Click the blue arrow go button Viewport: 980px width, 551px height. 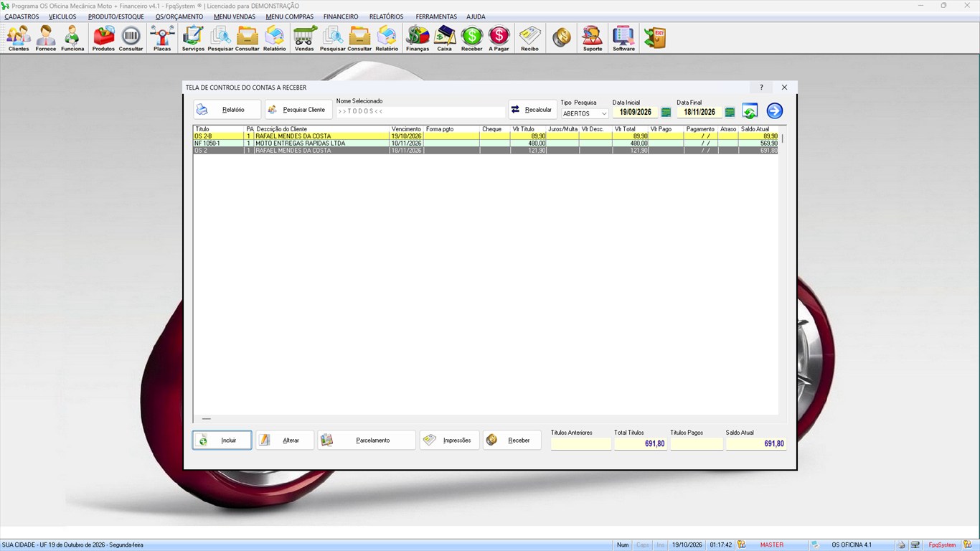775,110
